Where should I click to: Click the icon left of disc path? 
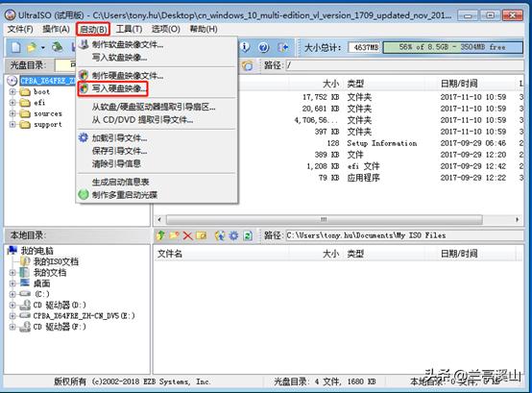[x=248, y=65]
